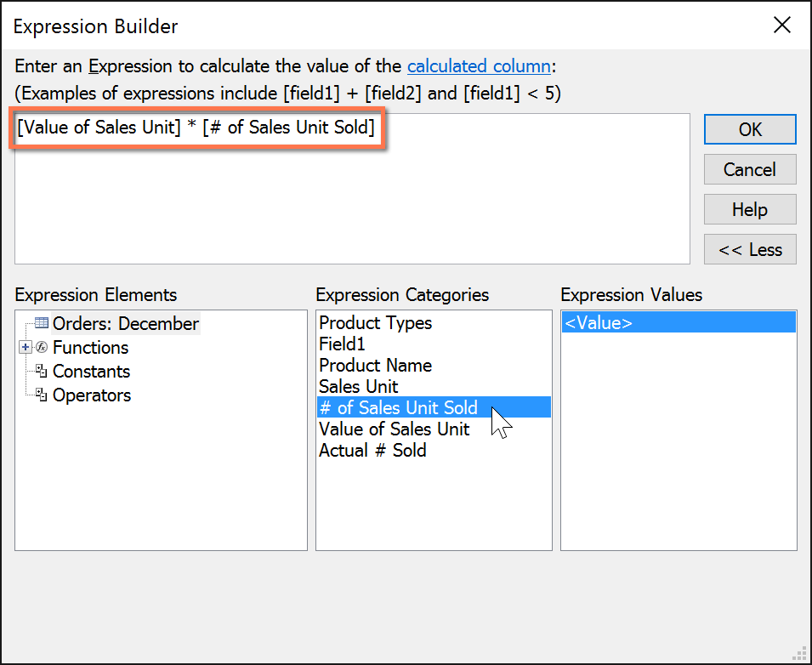
Task: Open Help for the Expression Builder
Action: pos(749,209)
